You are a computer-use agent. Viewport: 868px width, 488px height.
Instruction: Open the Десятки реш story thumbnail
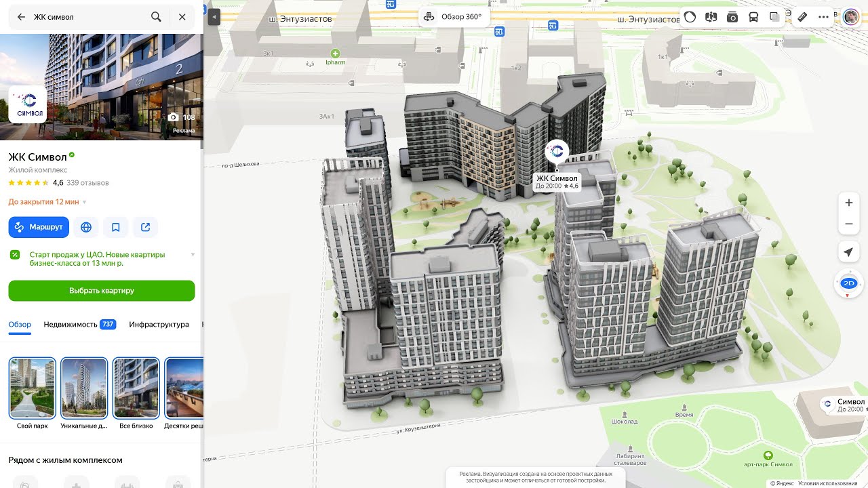click(184, 388)
